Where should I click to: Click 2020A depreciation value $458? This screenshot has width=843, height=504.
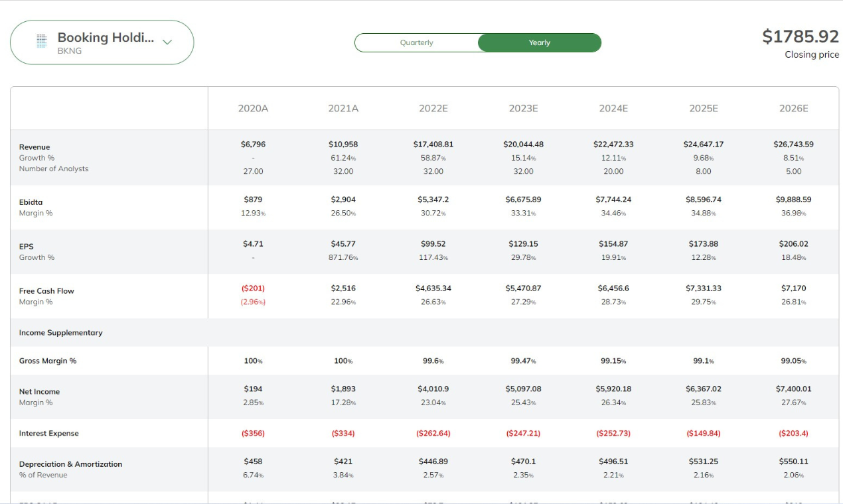click(253, 462)
